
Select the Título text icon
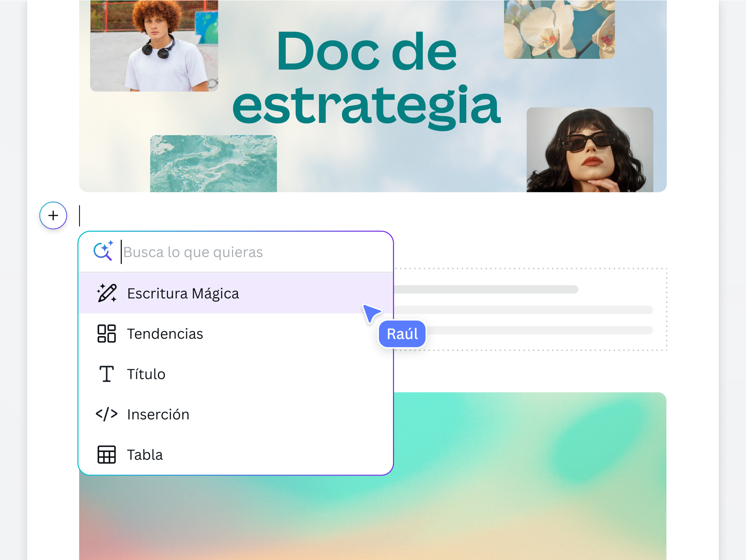(x=106, y=374)
